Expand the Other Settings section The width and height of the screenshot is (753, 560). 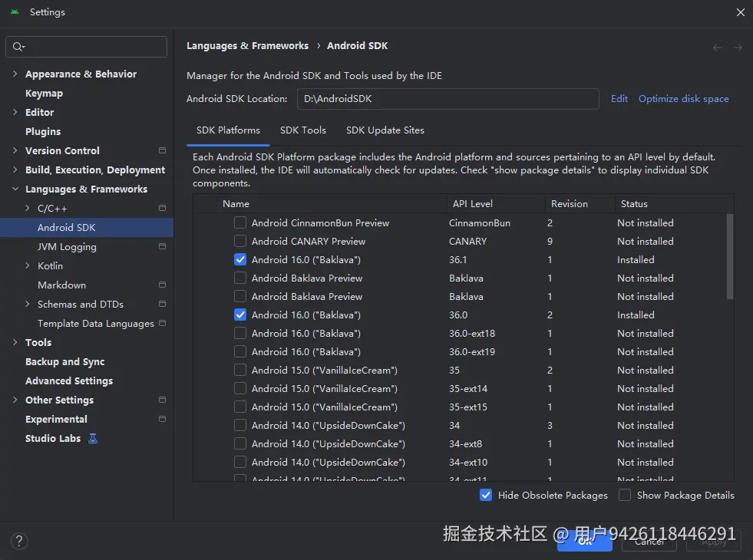pyautogui.click(x=15, y=400)
